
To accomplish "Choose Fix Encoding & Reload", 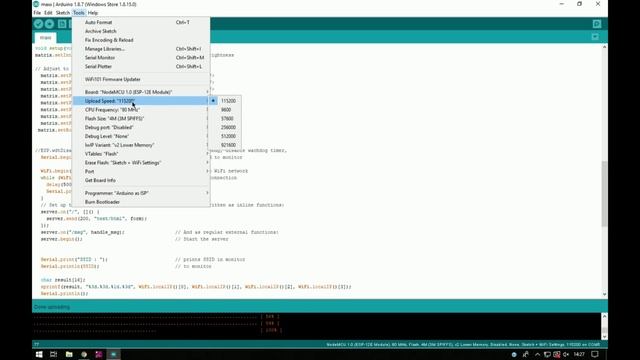I will coord(141,40).
